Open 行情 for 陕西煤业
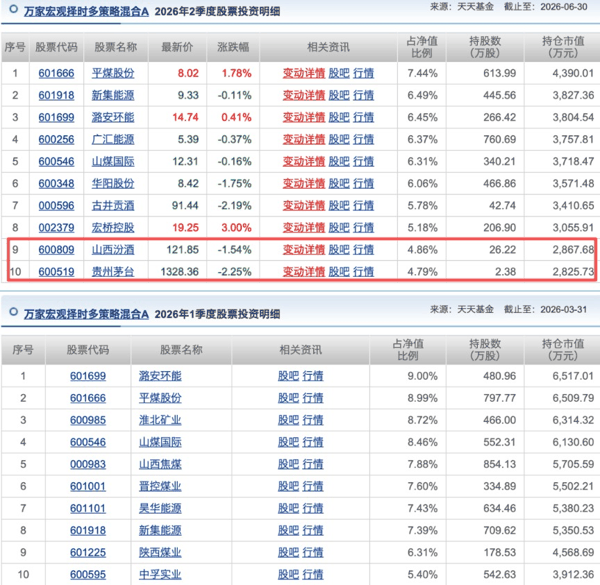The width and height of the screenshot is (600, 585). [x=313, y=553]
